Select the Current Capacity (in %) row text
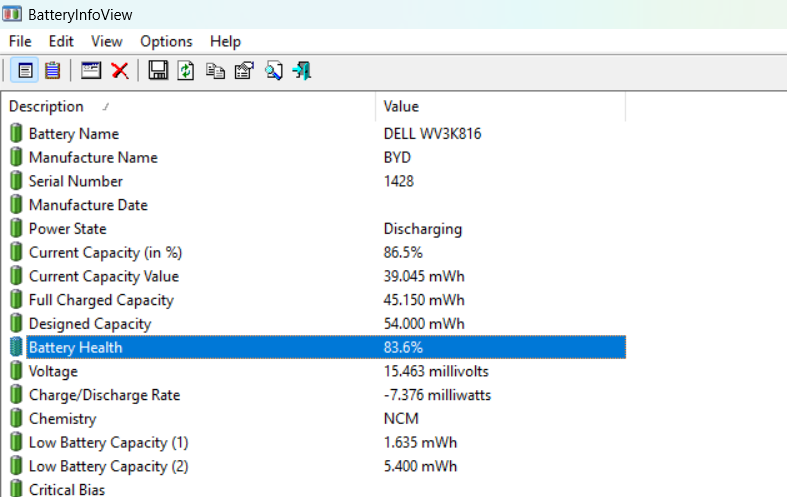This screenshot has width=787, height=497. [105, 252]
